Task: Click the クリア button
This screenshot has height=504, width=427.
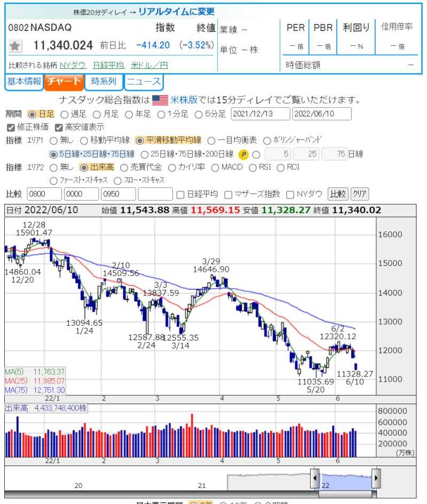Action: [x=360, y=194]
